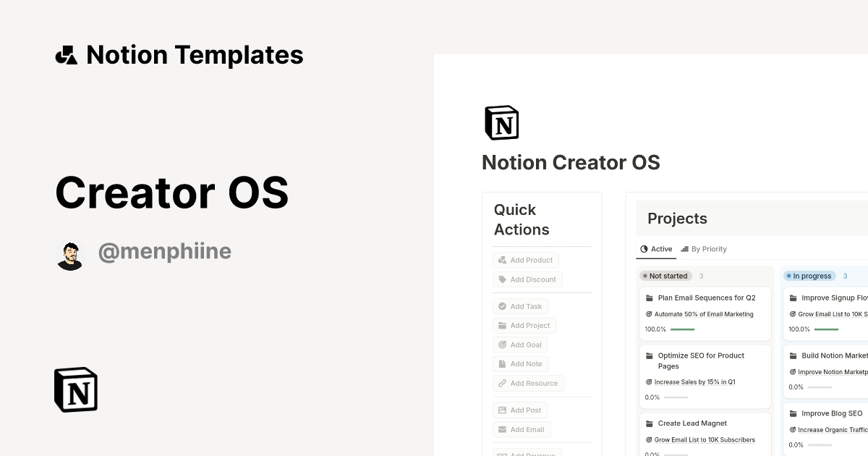Click the target icon on Add Goal

click(501, 345)
